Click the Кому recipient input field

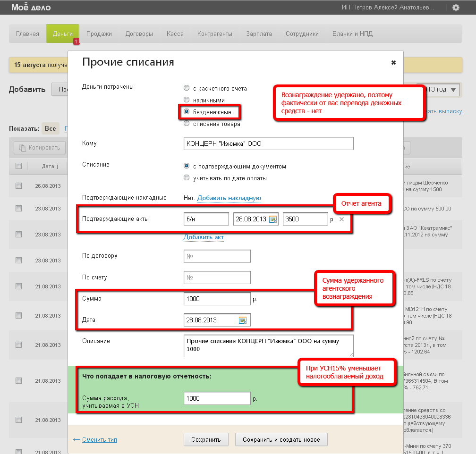[268, 143]
